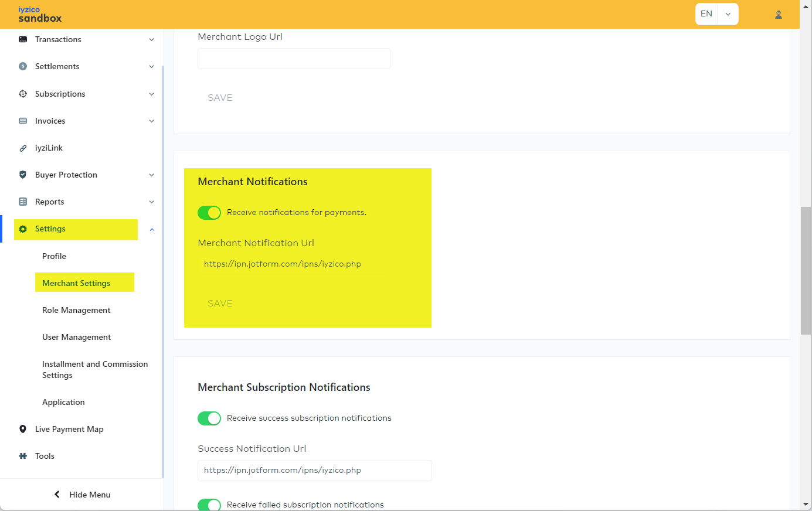Screen dimensions: 812x511
Task: Collapse the Settings menu chevron
Action: (x=152, y=230)
